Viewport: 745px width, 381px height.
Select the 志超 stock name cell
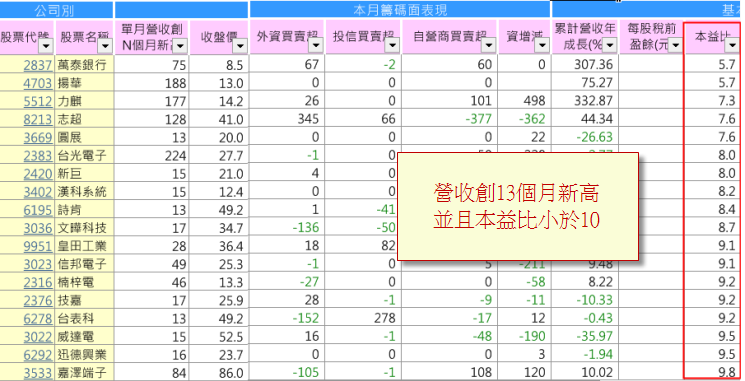tap(84, 119)
